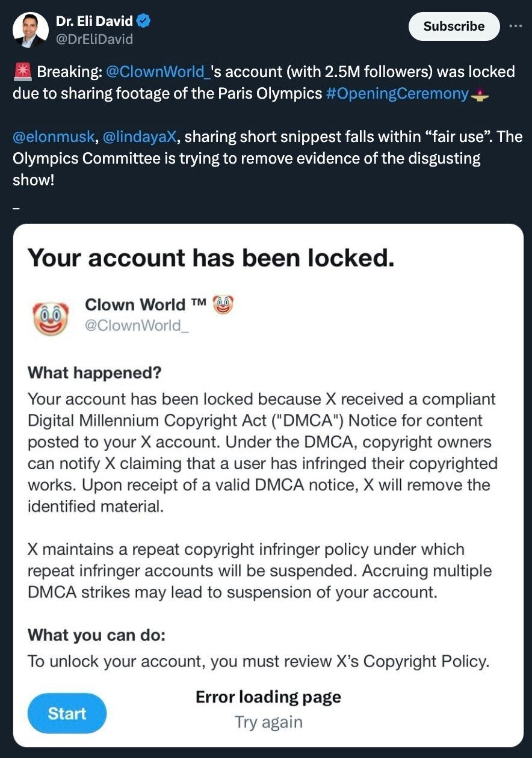Open the @DrEliDavid handle link
Screen dimensions: 532x758
click(x=94, y=40)
